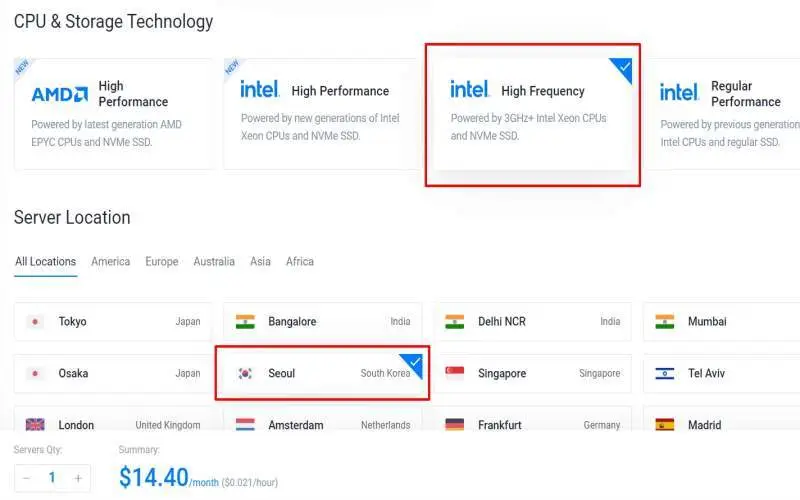This screenshot has width=800, height=500.
Task: Click the AMD logo icon
Action: coord(60,94)
